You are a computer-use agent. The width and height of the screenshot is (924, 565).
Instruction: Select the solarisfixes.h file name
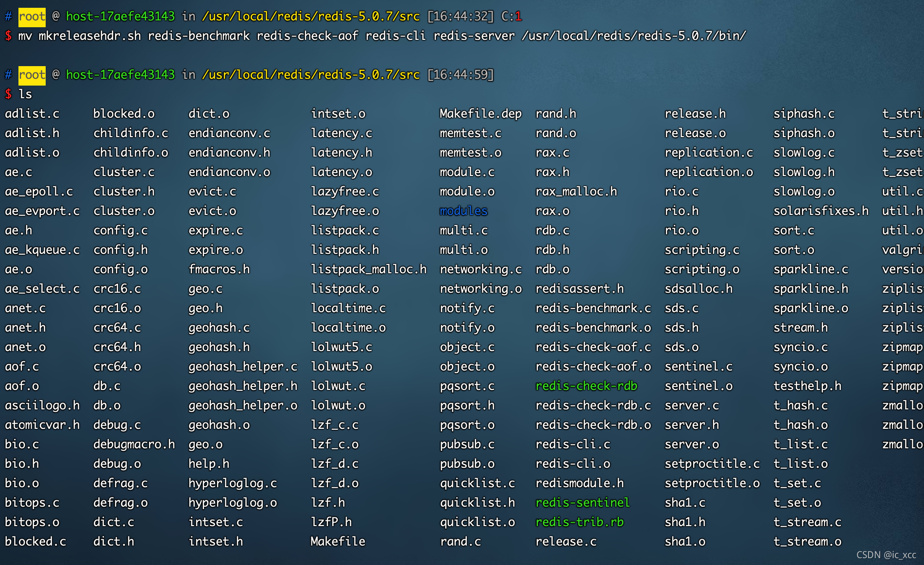tap(821, 211)
